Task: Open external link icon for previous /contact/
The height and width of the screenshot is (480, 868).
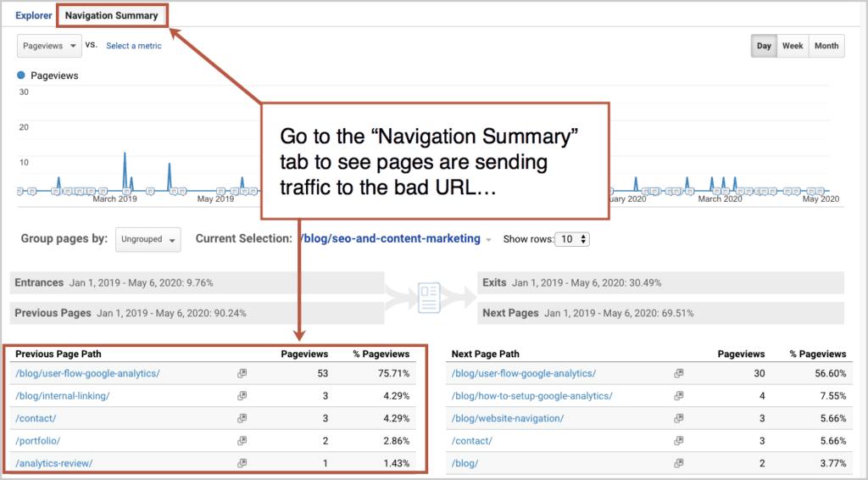Action: click(242, 419)
